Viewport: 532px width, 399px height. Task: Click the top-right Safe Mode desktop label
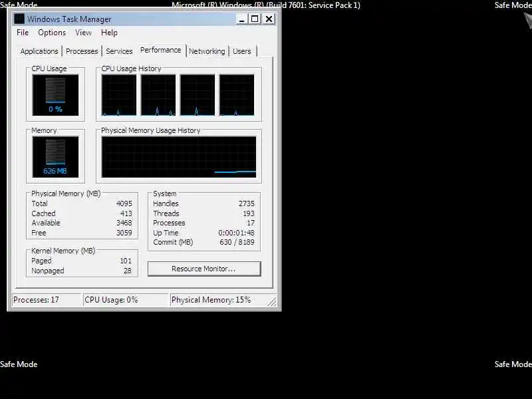513,5
